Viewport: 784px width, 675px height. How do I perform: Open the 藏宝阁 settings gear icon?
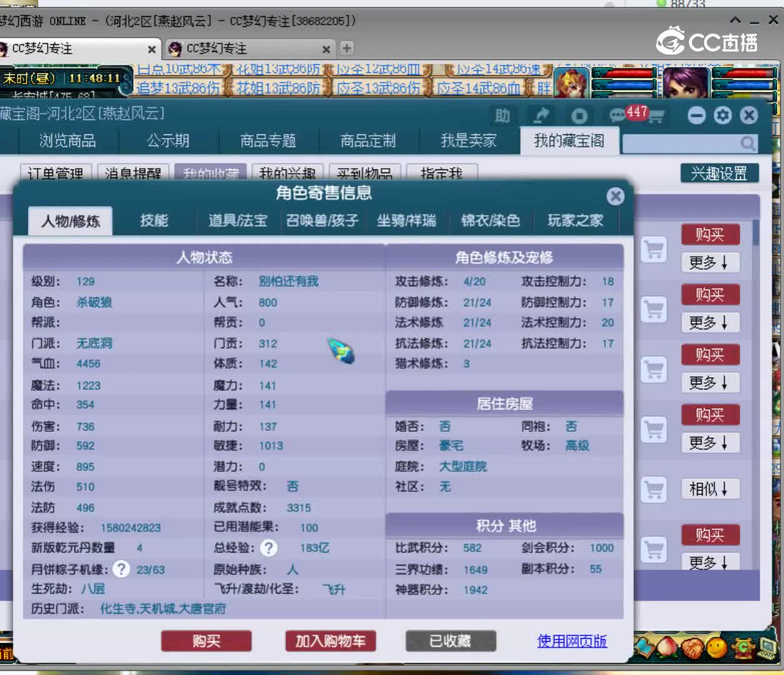tap(723, 115)
